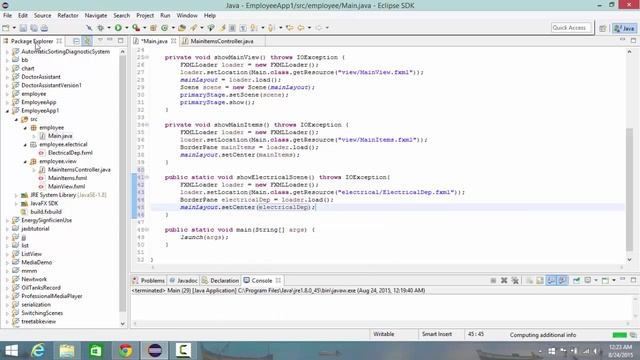Toggle Show Console When Output Changes
Viewport: 640px width, 360px height.
551,280
